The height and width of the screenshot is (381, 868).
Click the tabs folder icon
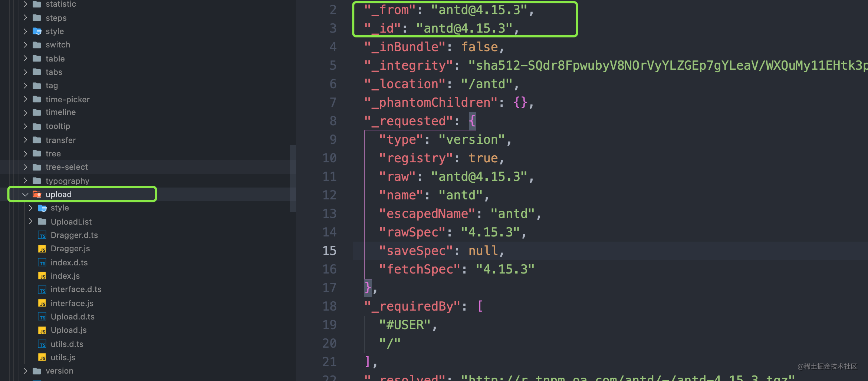37,72
